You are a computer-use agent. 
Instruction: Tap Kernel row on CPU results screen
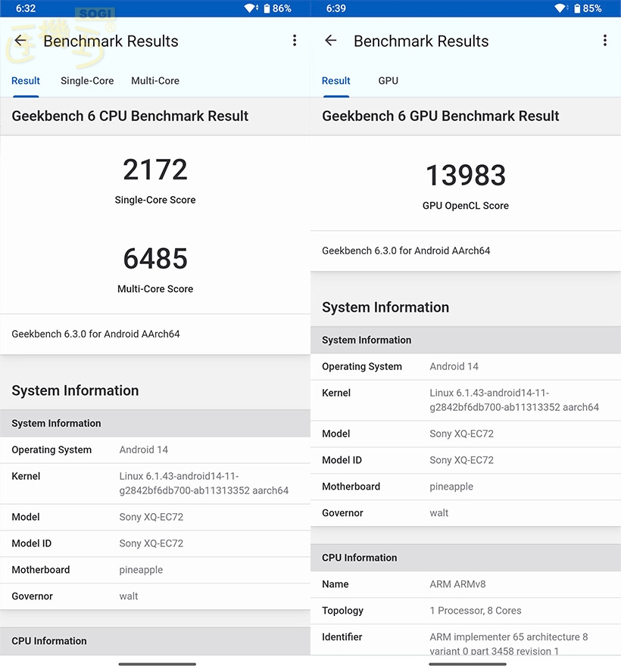(x=155, y=484)
